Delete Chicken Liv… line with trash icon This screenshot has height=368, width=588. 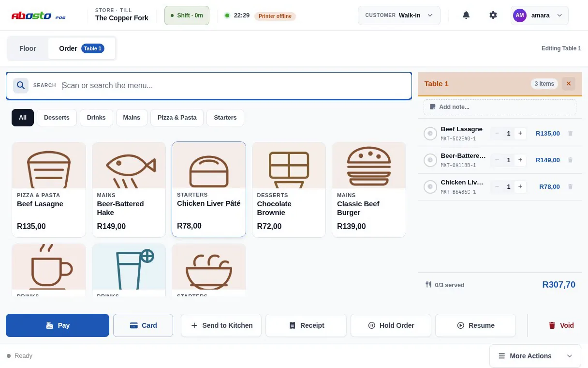(570, 187)
